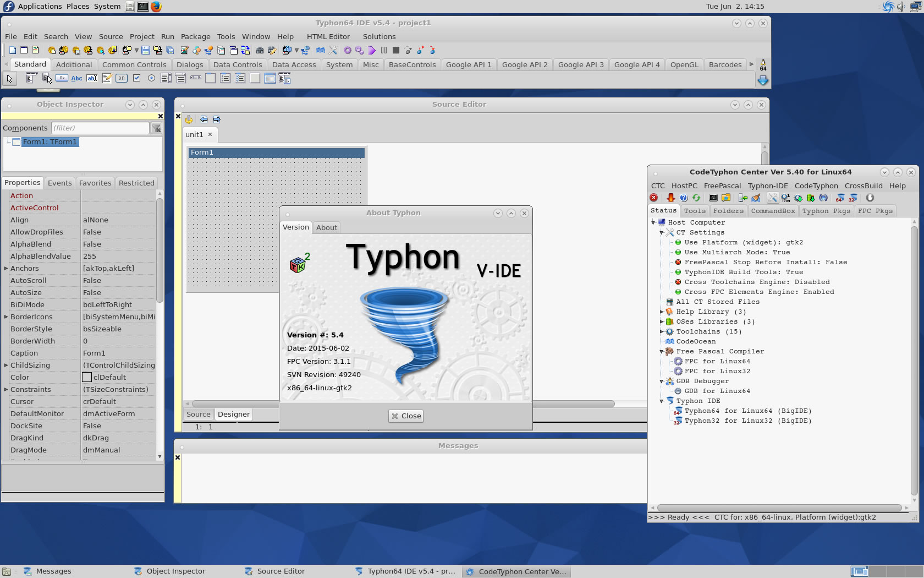Launch Firefox from the top panel
Viewport: 924px width, 578px height.
coord(156,7)
